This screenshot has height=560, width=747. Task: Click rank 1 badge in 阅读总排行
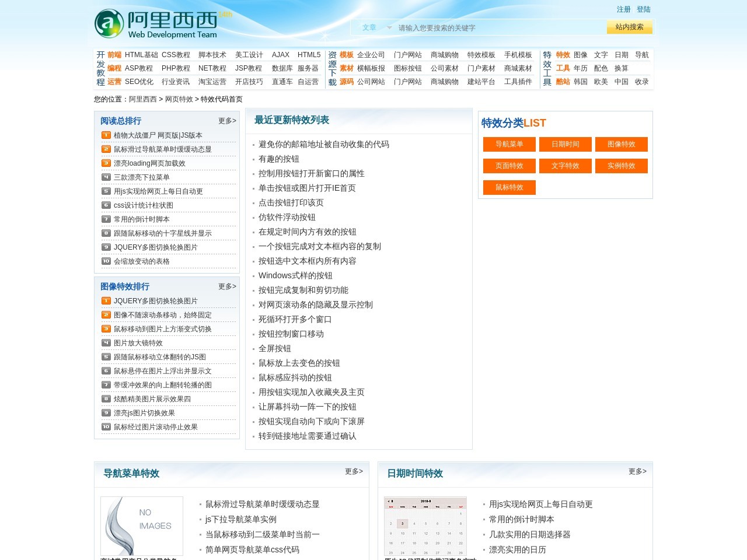click(106, 135)
